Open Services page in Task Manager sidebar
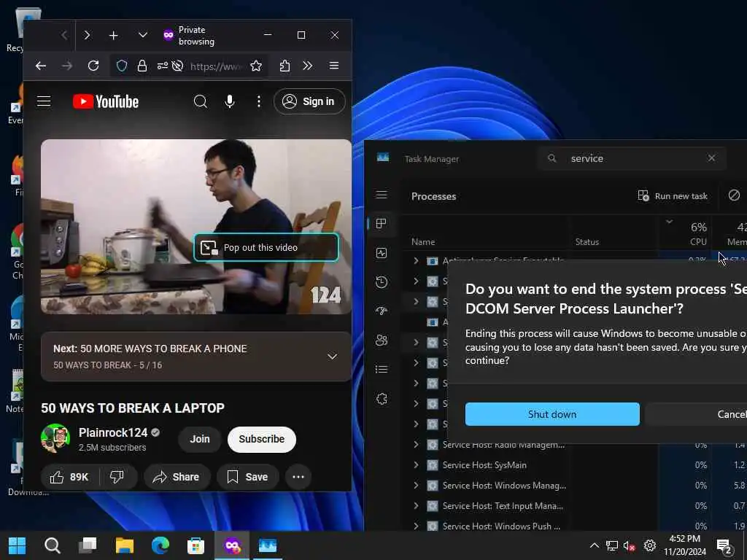 381,399
